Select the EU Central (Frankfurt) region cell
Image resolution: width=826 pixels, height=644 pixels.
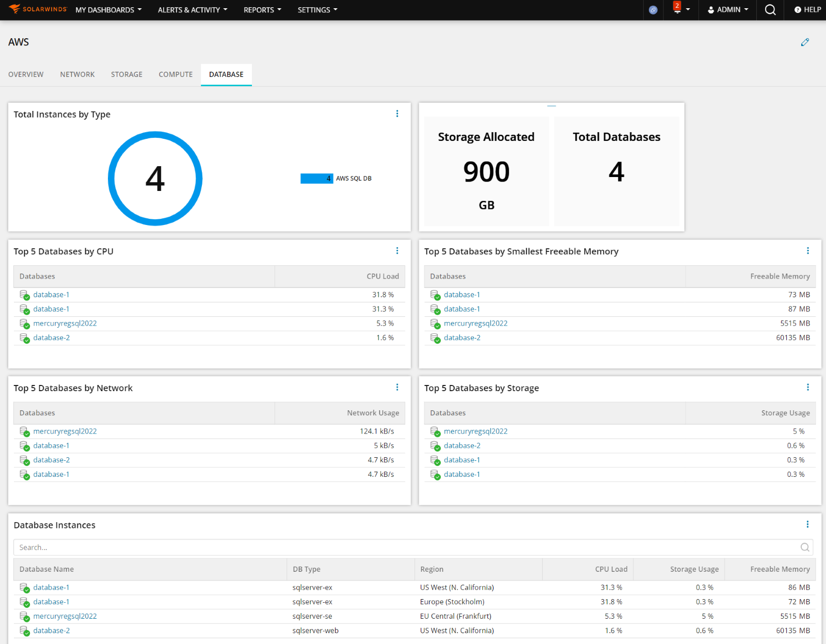click(x=456, y=617)
